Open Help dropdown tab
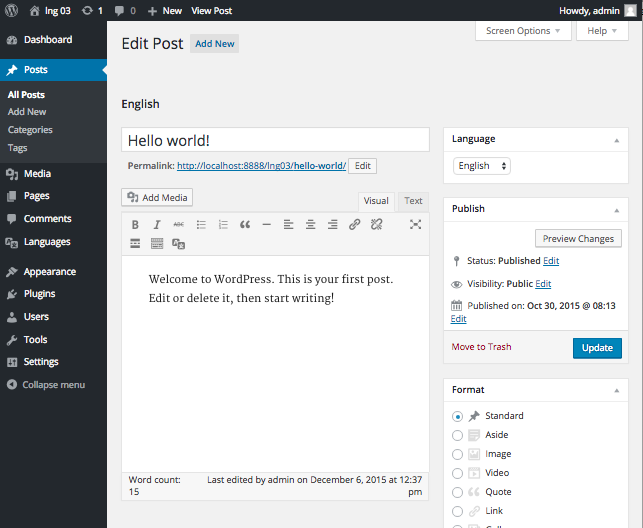 [602, 31]
